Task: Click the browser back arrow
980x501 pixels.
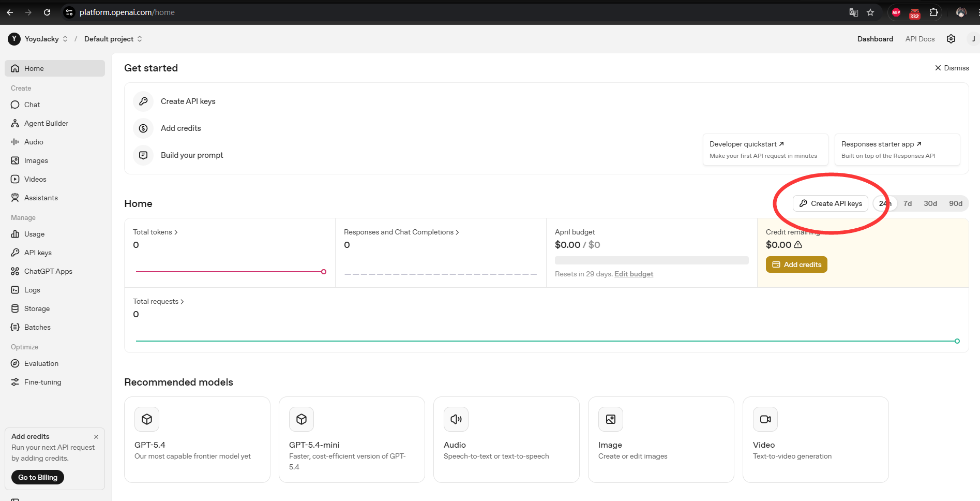Action: click(x=10, y=12)
